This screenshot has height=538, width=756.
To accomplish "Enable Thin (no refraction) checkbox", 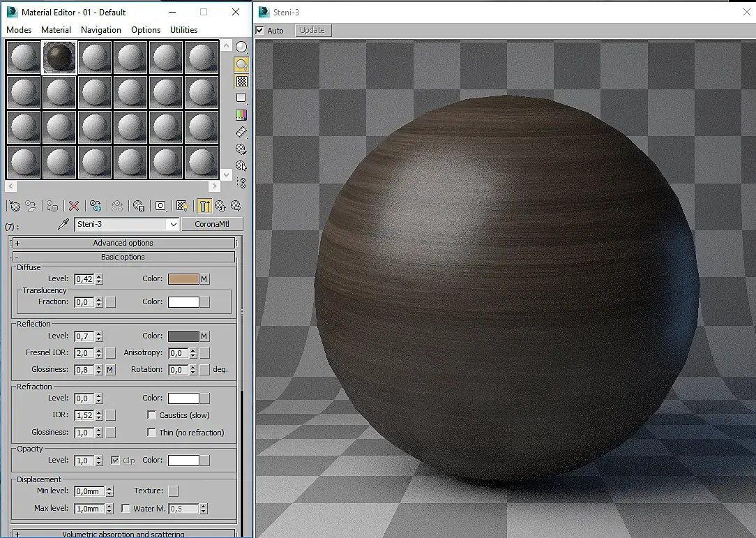I will point(152,433).
